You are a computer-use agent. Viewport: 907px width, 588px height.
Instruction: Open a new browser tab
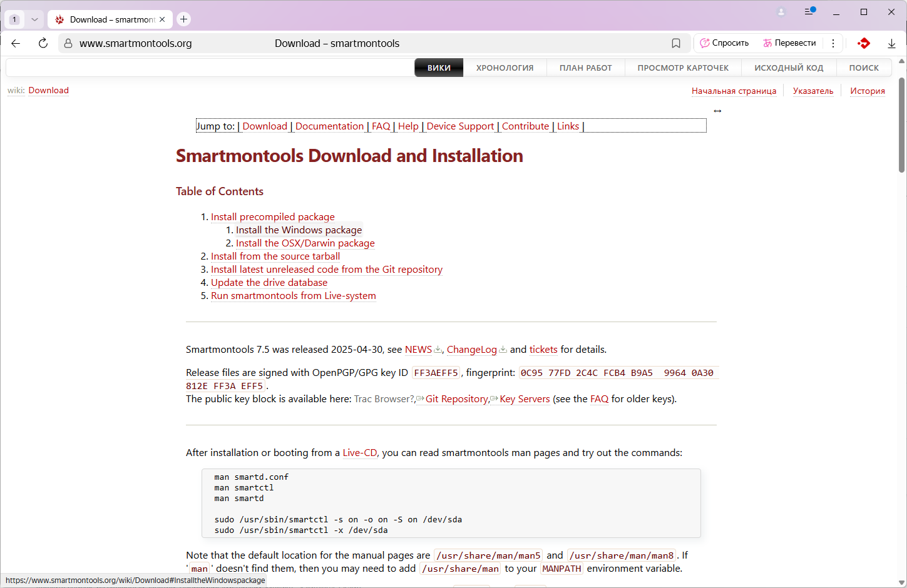point(183,19)
